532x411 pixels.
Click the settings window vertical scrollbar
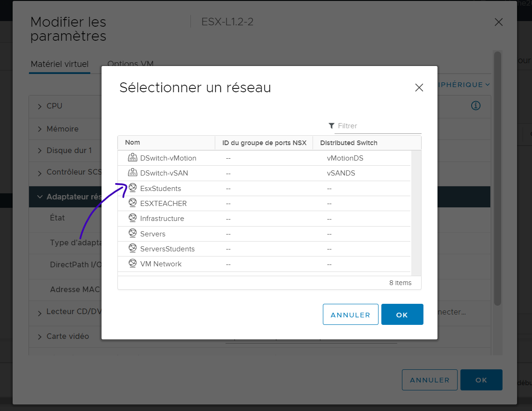pos(497,178)
